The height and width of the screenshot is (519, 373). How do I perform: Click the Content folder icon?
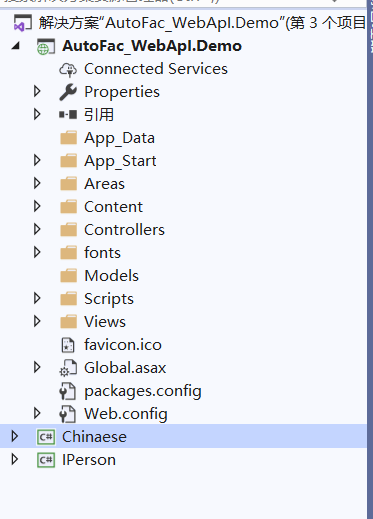[x=69, y=207]
